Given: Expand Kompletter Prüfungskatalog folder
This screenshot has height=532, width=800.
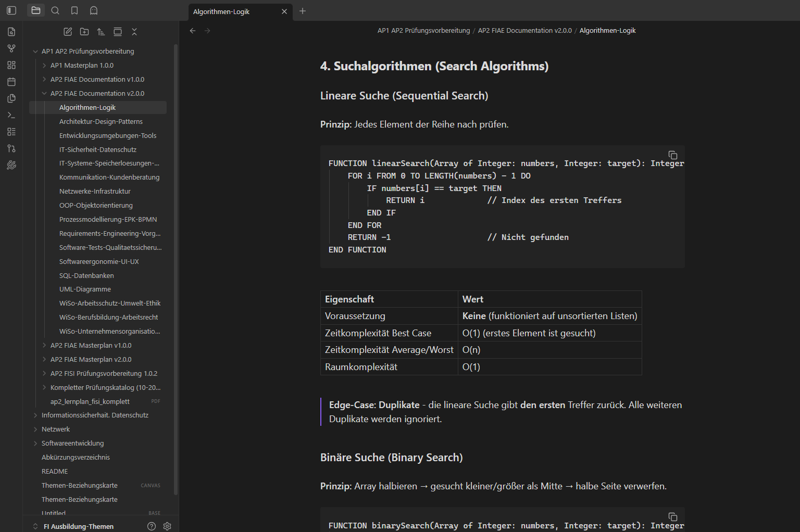Looking at the screenshot, I should point(44,387).
